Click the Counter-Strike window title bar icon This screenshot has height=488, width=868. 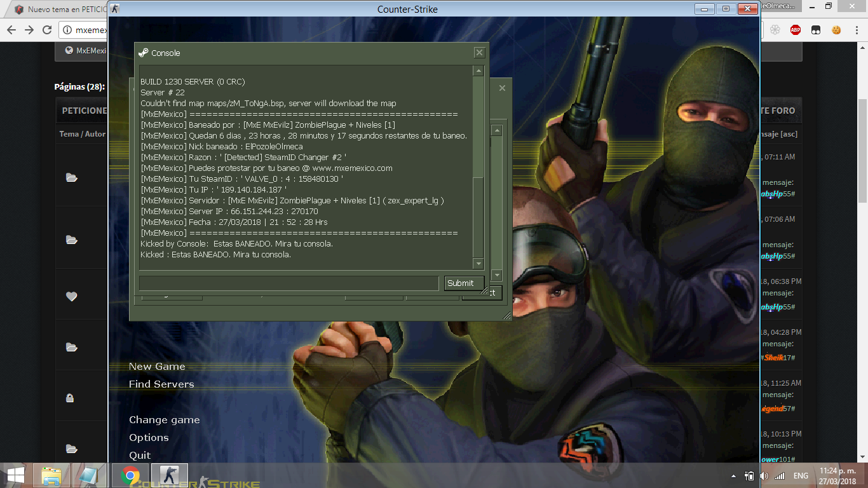(x=115, y=9)
